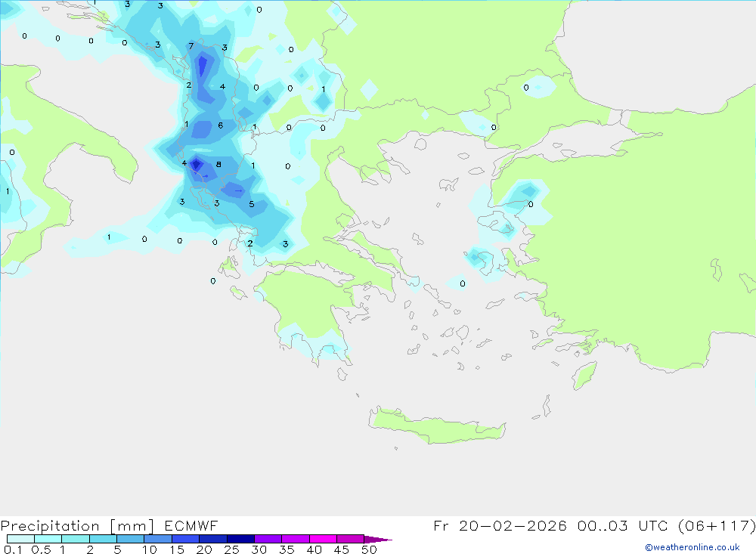Screen dimensions: 756x554
Task: Click the precipitation value '6' on the map
Action: point(220,125)
